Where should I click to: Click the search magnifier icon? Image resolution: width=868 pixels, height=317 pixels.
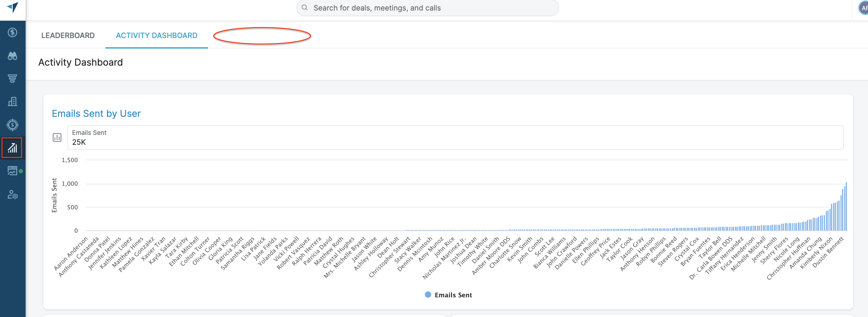tap(305, 8)
